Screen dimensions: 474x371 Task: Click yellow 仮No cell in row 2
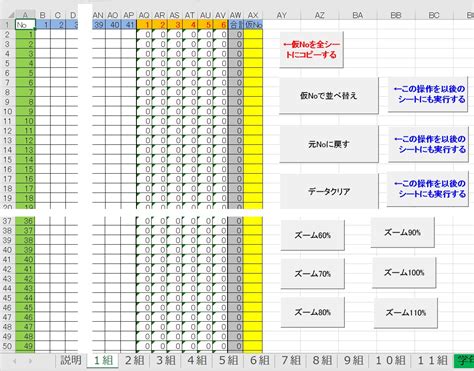click(x=253, y=34)
